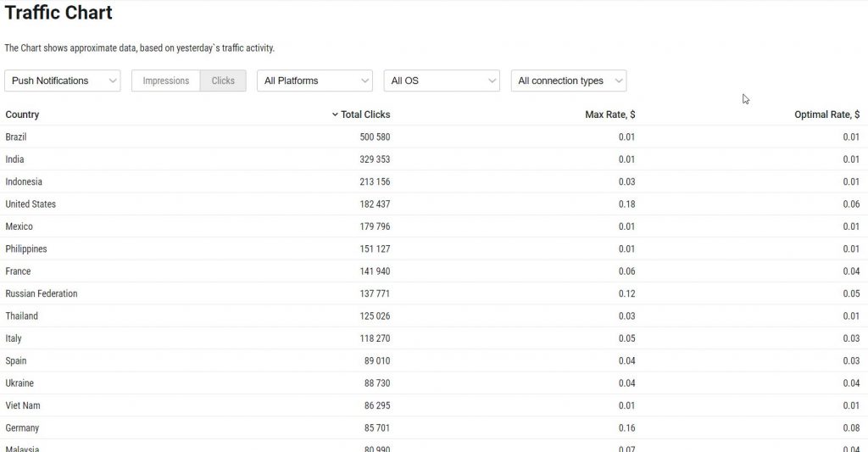The image size is (868, 452).
Task: Click the India country row
Action: click(x=14, y=159)
